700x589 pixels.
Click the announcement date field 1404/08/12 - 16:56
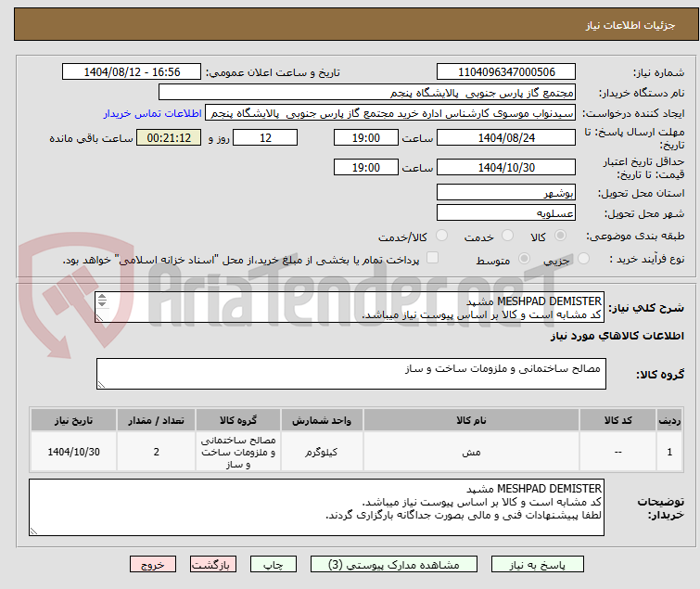[x=132, y=72]
